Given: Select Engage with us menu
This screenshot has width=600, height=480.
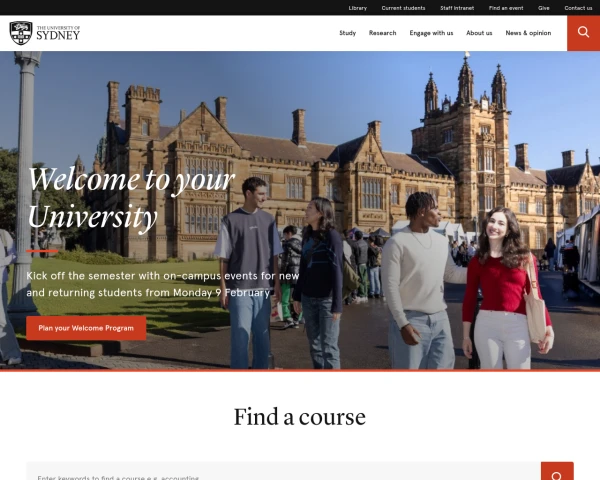Looking at the screenshot, I should click(431, 33).
